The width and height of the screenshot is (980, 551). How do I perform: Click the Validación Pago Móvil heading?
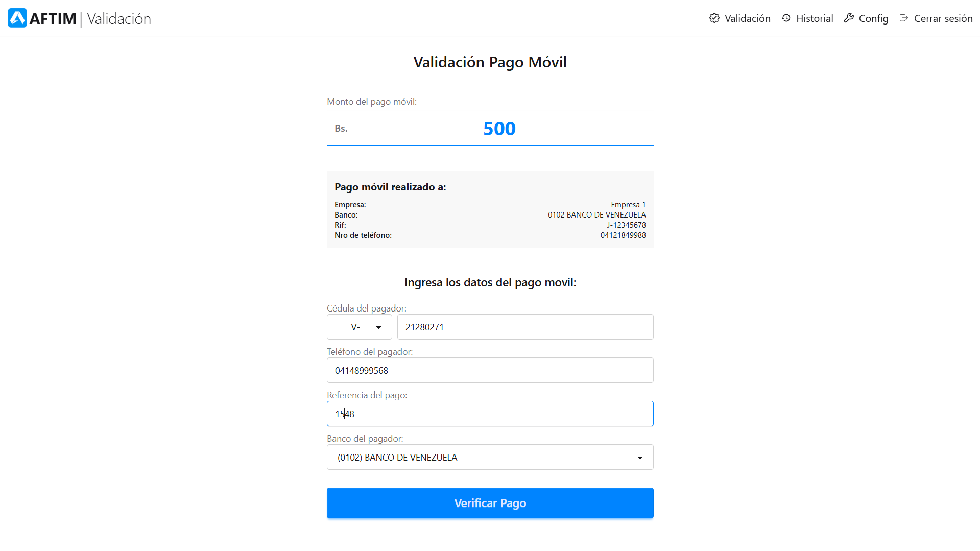490,62
